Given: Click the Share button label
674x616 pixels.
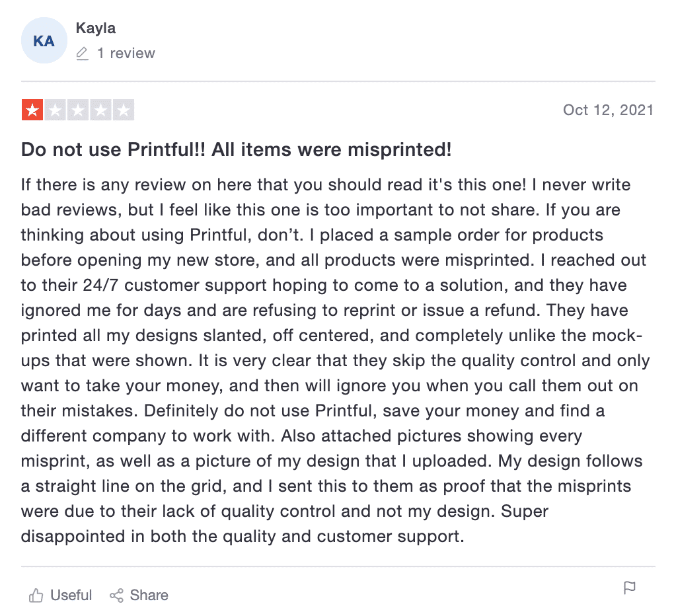Looking at the screenshot, I should [149, 595].
